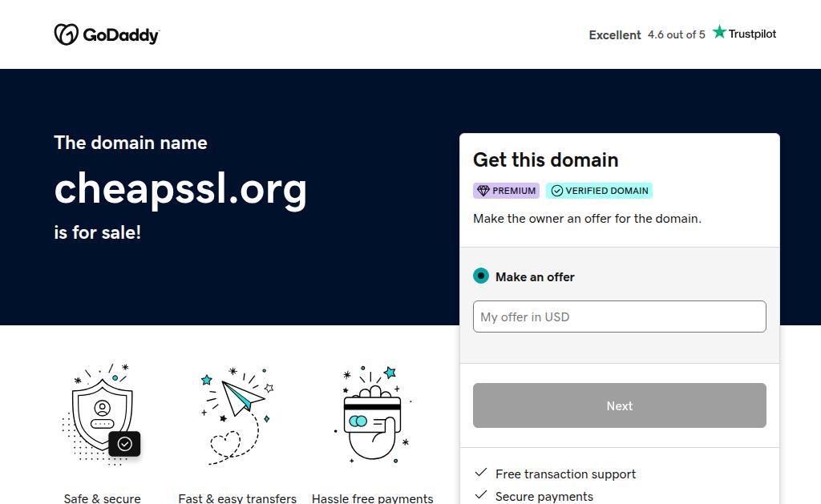Click the Secure payments checkmark
Screen dimensions: 821x504
tap(481, 496)
